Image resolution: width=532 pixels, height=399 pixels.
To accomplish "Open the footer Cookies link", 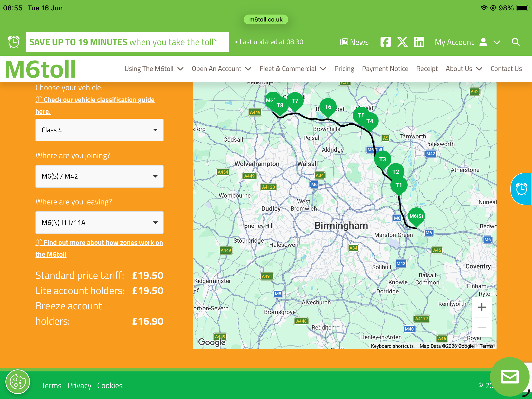I will pyautogui.click(x=110, y=385).
